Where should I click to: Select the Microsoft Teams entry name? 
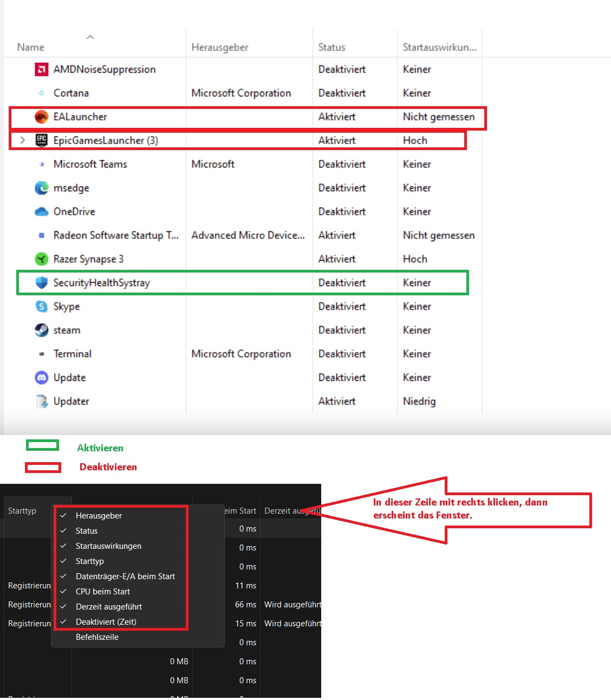pyautogui.click(x=90, y=164)
